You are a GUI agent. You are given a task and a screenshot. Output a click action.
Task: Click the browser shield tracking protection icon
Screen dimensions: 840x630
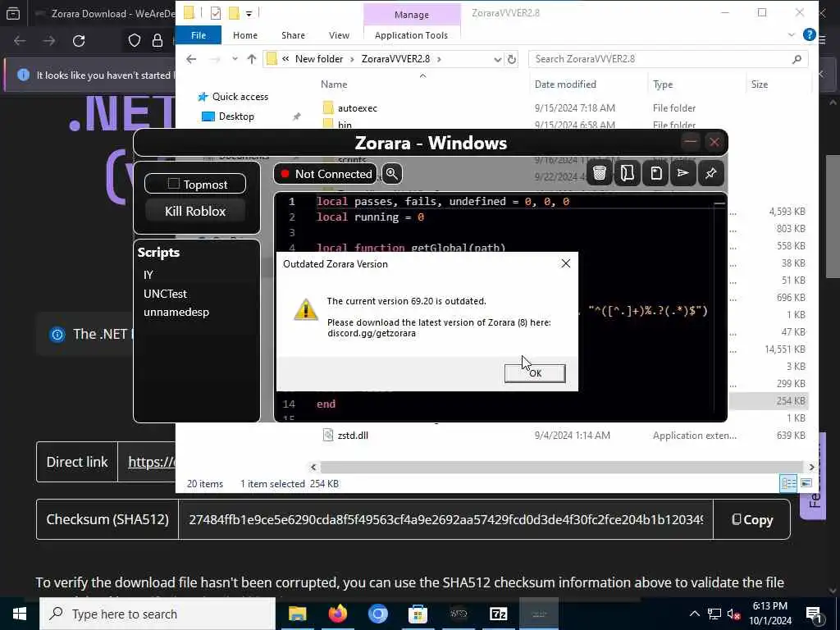(134, 41)
